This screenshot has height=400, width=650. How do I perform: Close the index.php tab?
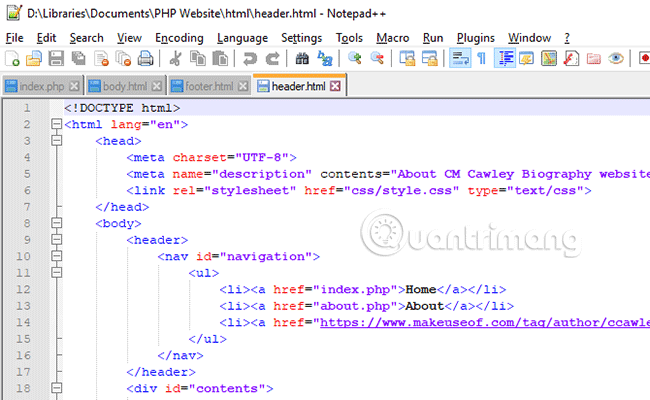(x=74, y=86)
